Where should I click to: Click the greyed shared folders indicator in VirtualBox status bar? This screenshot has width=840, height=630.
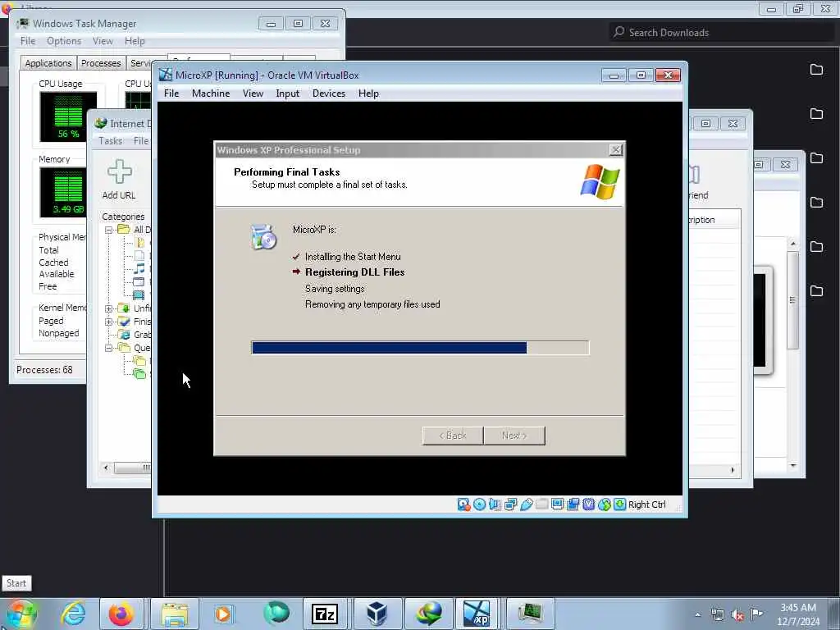click(x=541, y=504)
